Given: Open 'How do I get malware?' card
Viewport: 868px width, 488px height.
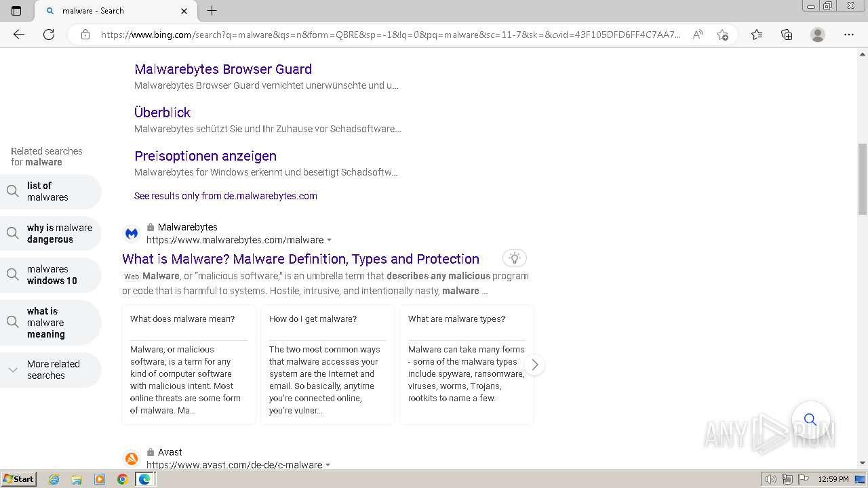Looking at the screenshot, I should (328, 365).
